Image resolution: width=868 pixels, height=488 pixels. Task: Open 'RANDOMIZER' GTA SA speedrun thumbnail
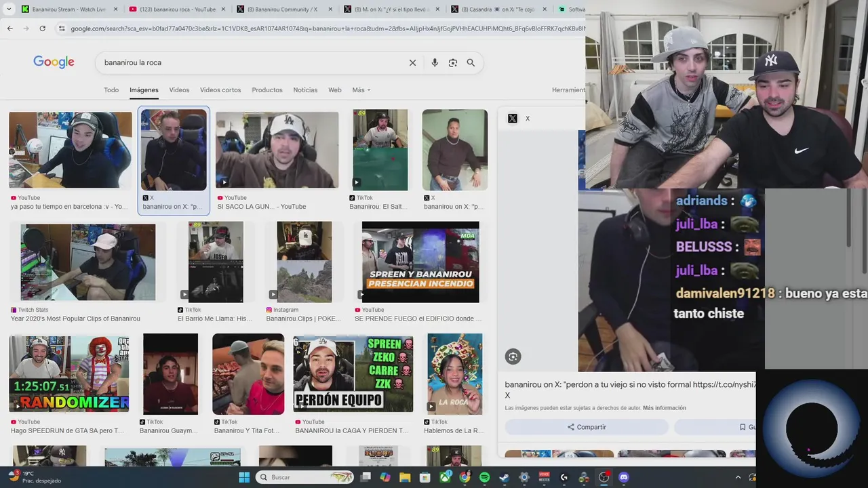(x=69, y=373)
